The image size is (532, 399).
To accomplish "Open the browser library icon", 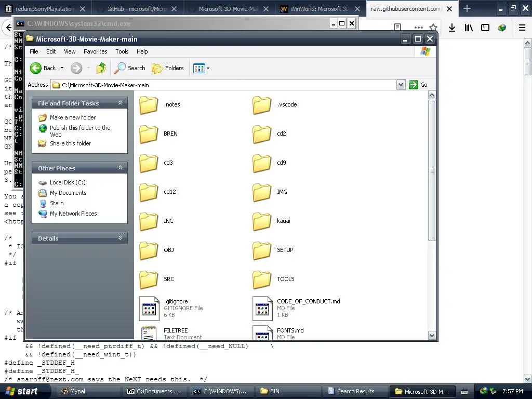I will 469,28.
